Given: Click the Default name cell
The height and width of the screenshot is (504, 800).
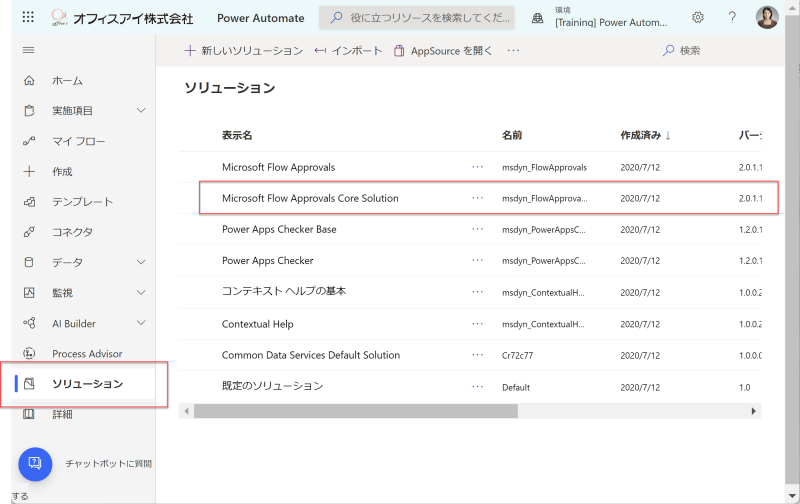Looking at the screenshot, I should (516, 387).
